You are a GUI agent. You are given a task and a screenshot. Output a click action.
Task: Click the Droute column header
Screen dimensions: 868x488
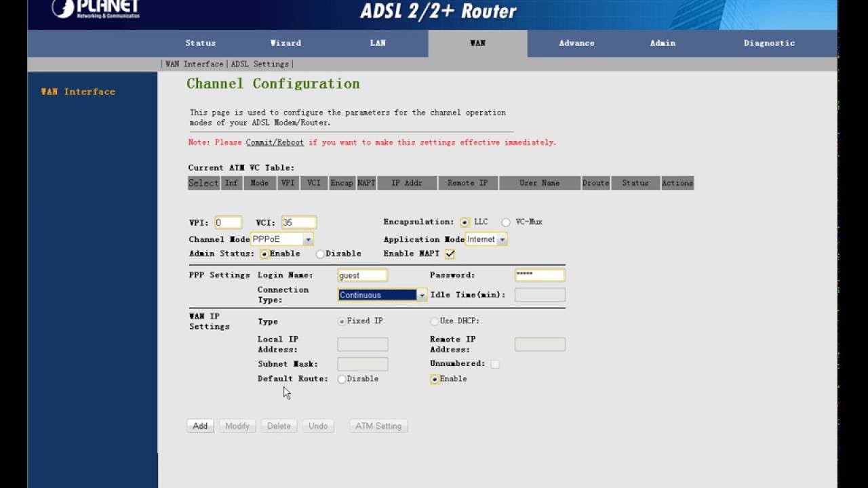pyautogui.click(x=595, y=183)
